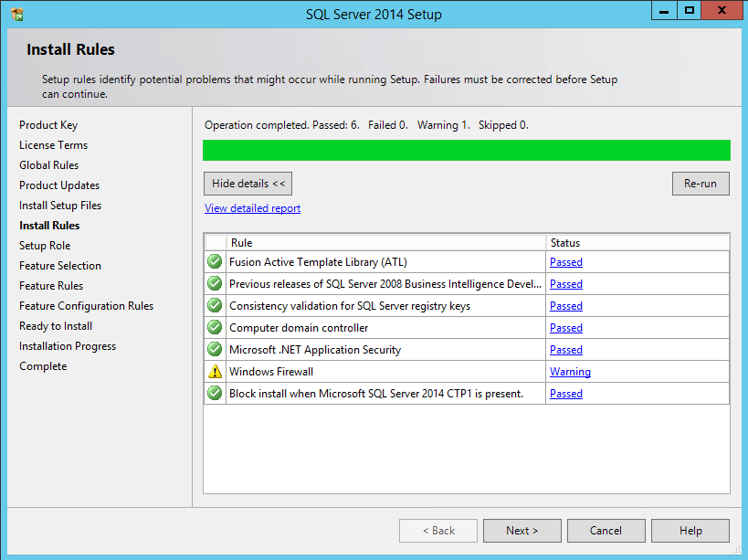
Task: Close the SQL Server 2014 Setup window
Action: click(x=722, y=10)
